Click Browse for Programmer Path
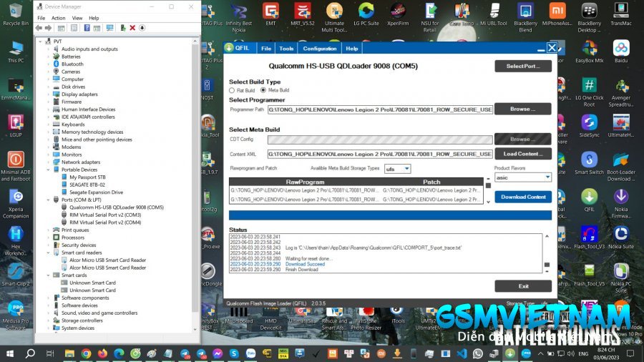 (523, 109)
